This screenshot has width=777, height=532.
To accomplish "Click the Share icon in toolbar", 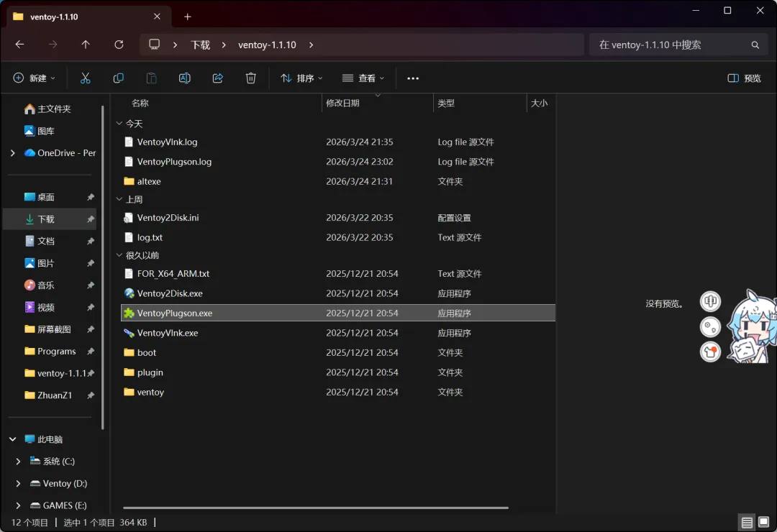I will (218, 78).
